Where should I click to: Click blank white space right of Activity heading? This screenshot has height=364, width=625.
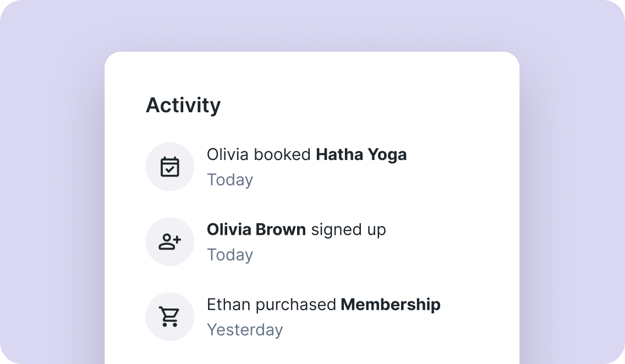[x=385, y=105]
